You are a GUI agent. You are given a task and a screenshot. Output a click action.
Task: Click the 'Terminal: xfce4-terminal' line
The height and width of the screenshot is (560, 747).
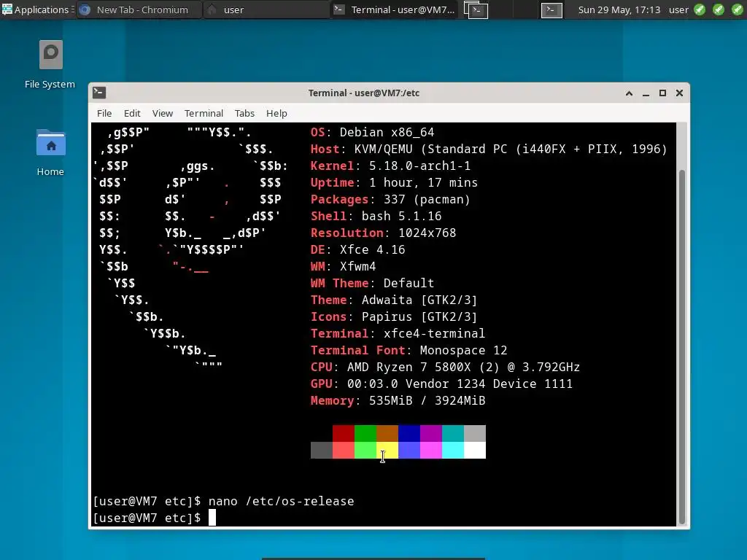[398, 333]
